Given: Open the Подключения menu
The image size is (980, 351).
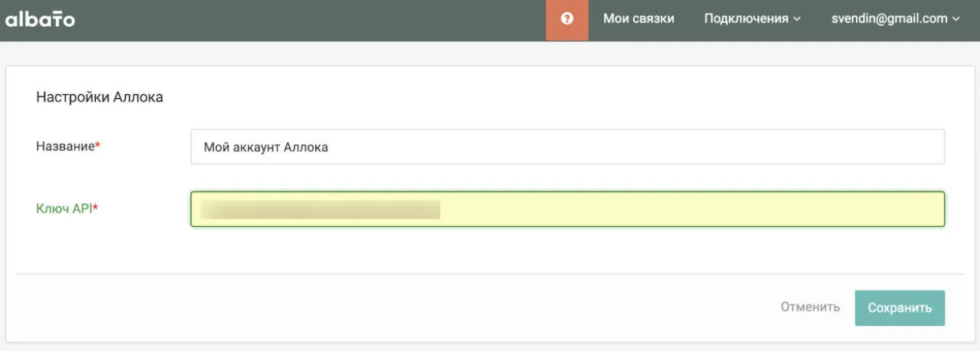Looking at the screenshot, I should tap(752, 19).
